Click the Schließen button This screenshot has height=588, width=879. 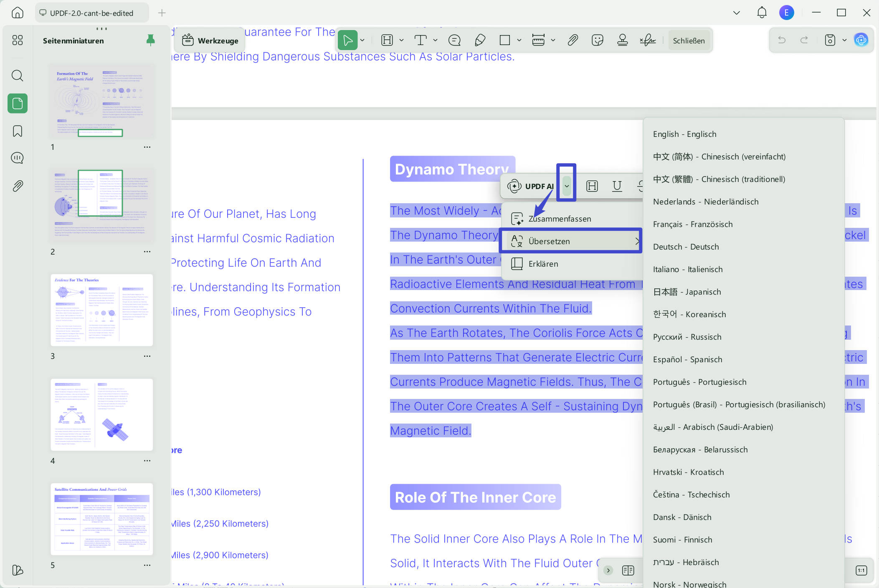(x=689, y=40)
